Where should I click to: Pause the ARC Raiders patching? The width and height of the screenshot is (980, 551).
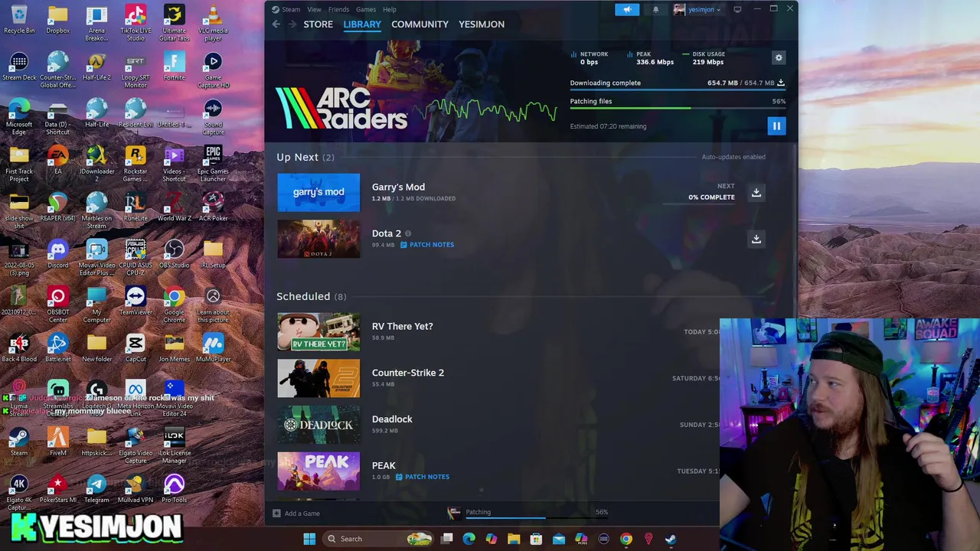pyautogui.click(x=776, y=126)
